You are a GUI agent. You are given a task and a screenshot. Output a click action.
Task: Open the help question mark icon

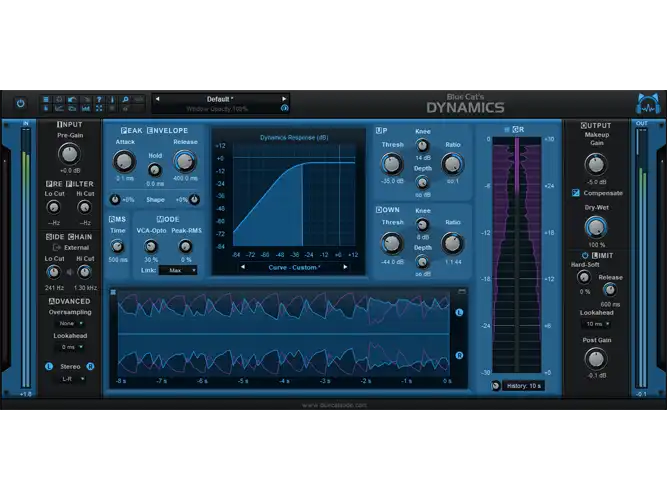(x=99, y=100)
